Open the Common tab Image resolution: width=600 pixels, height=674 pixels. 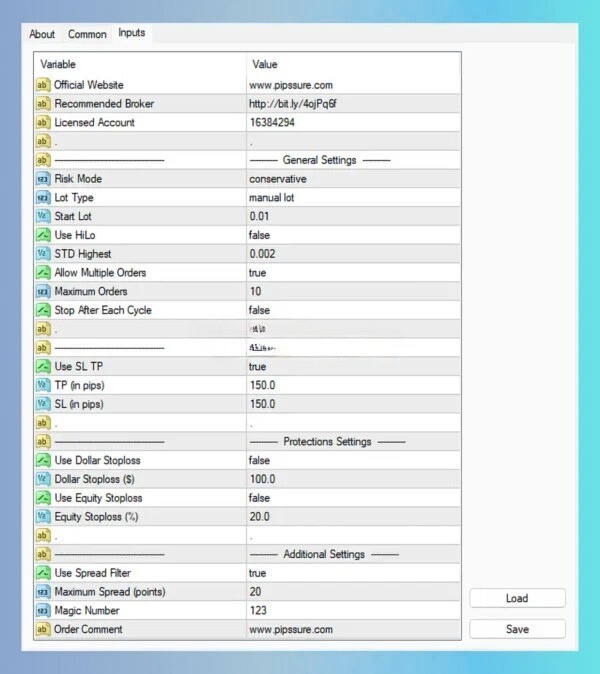point(87,34)
